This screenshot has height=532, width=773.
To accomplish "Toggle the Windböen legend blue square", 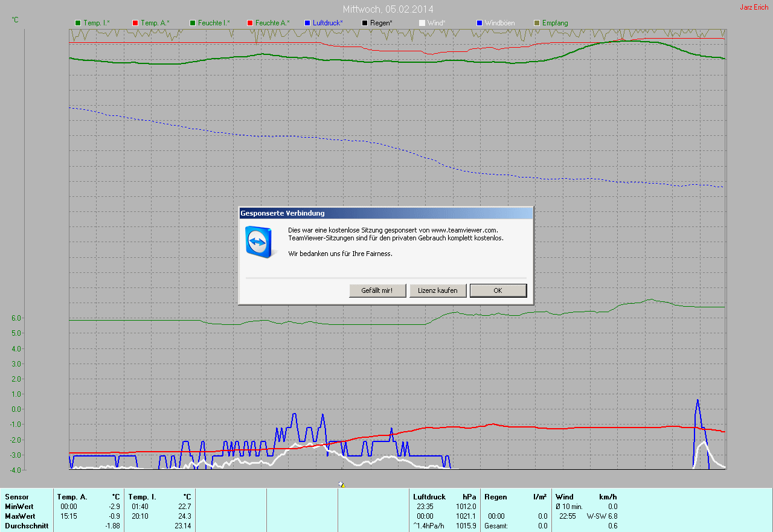I will pyautogui.click(x=480, y=23).
